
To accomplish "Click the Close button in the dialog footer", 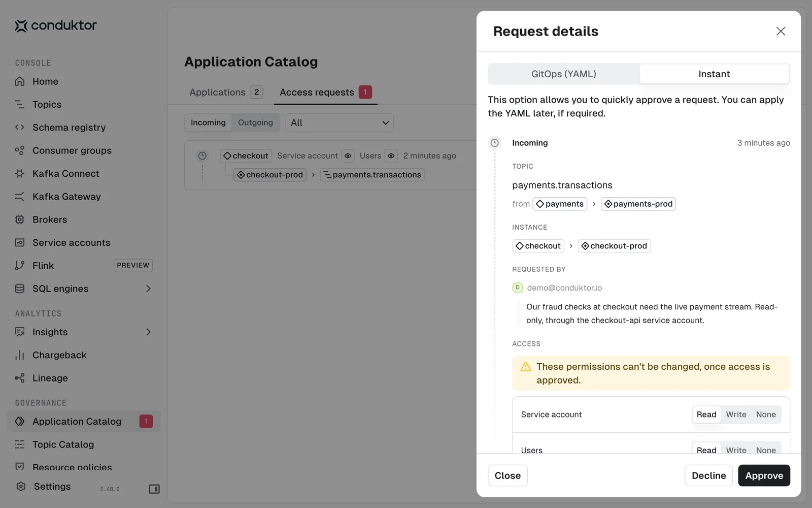I will 507,475.
